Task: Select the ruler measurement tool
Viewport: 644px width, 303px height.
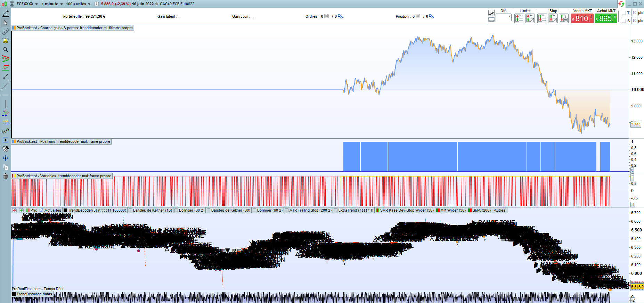Action: click(x=6, y=32)
